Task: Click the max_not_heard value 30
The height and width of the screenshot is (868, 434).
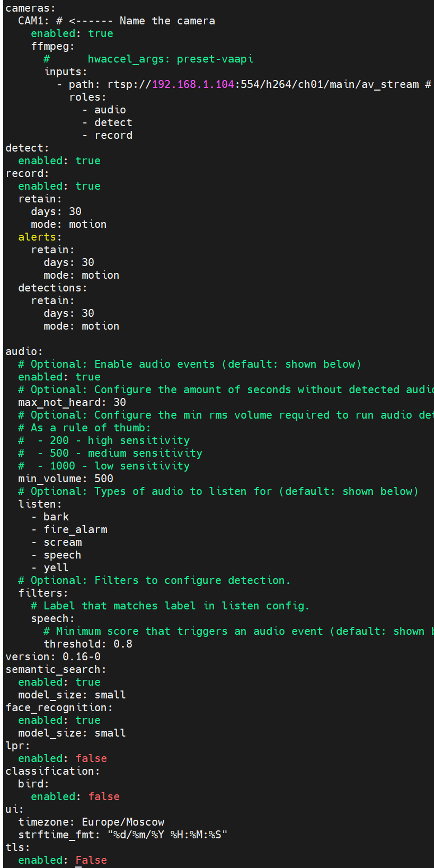Action: pos(120,402)
